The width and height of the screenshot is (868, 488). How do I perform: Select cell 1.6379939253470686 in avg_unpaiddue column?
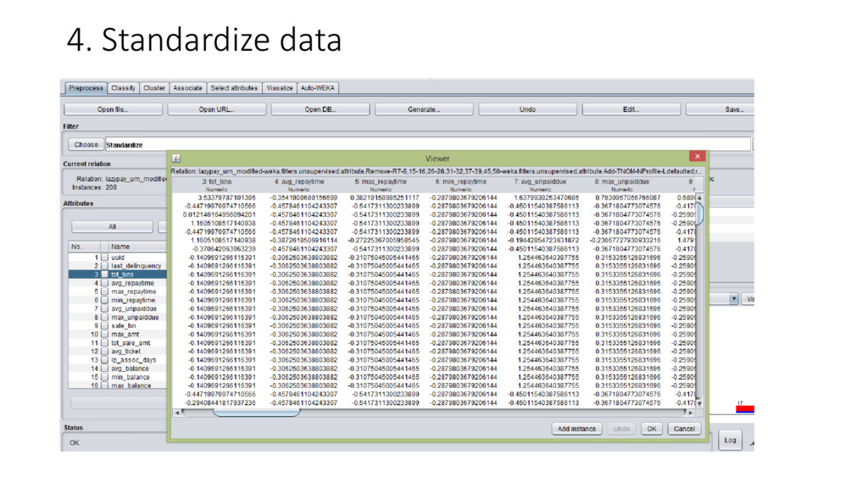point(547,197)
